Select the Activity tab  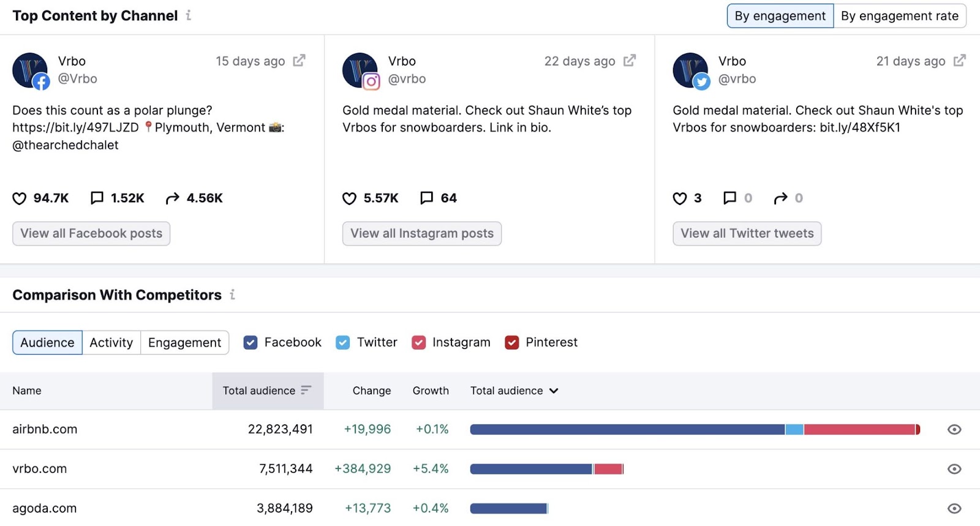tap(111, 342)
